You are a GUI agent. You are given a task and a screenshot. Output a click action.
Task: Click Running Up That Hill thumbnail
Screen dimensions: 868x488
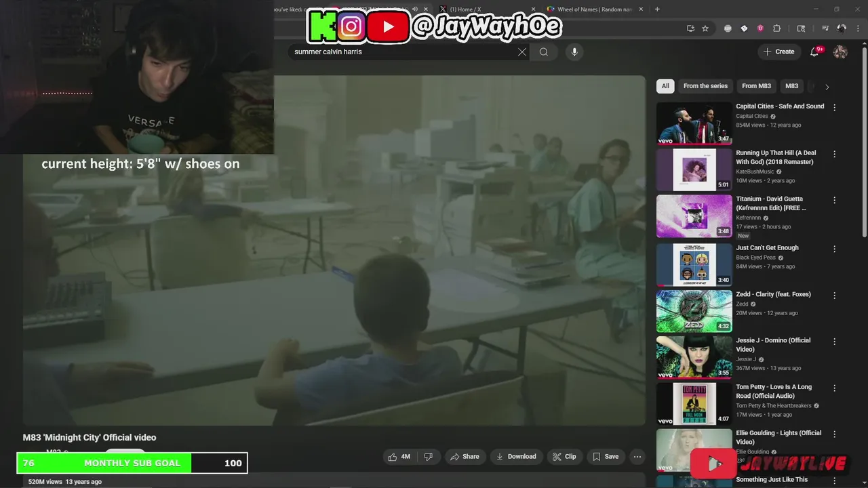694,169
